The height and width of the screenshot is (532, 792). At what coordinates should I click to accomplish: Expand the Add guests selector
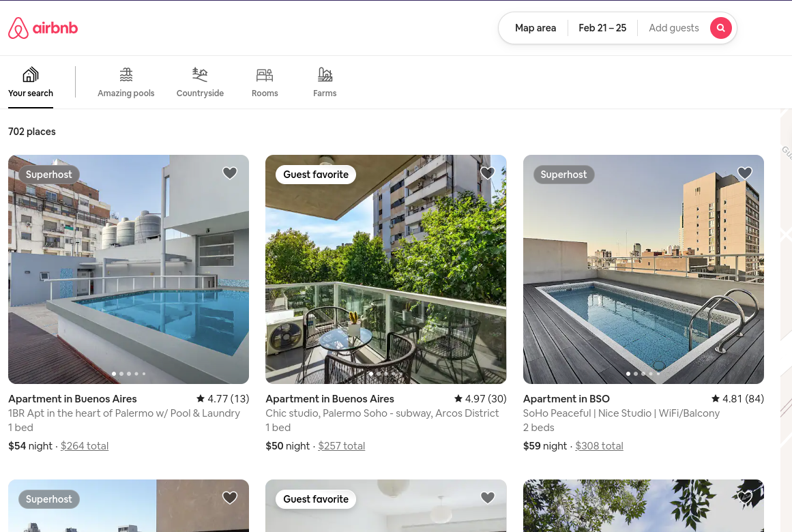[673, 28]
